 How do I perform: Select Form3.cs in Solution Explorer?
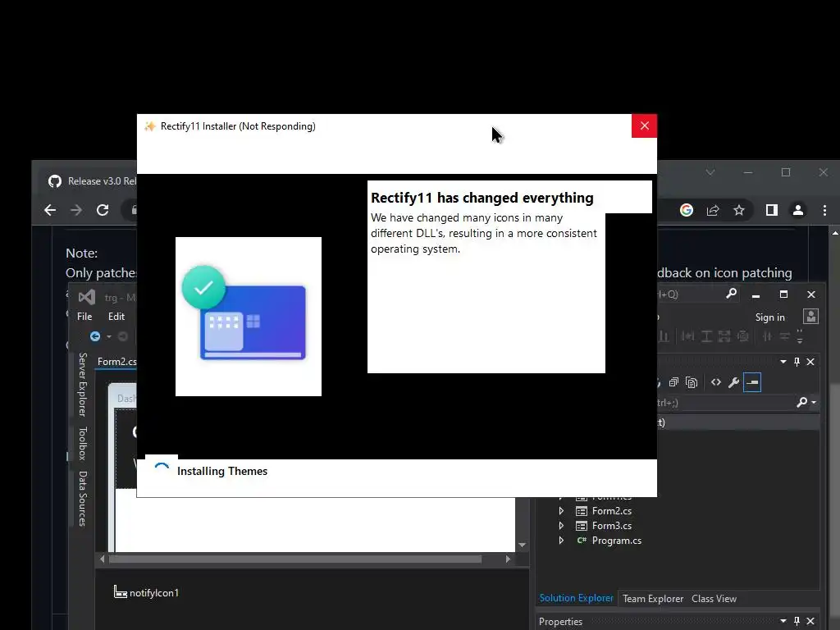pos(611,526)
